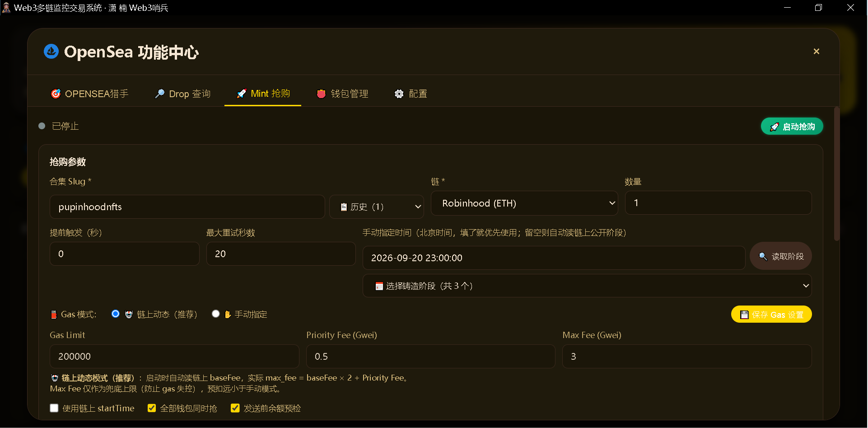This screenshot has width=868, height=428.
Task: Go to the 钱包管理 tab
Action: tap(342, 94)
